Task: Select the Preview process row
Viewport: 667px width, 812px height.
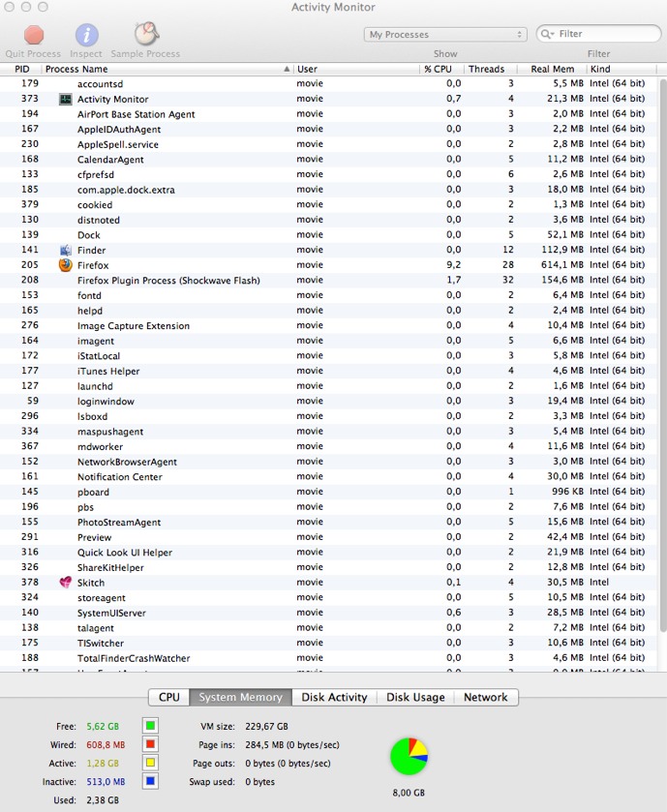Action: point(329,537)
